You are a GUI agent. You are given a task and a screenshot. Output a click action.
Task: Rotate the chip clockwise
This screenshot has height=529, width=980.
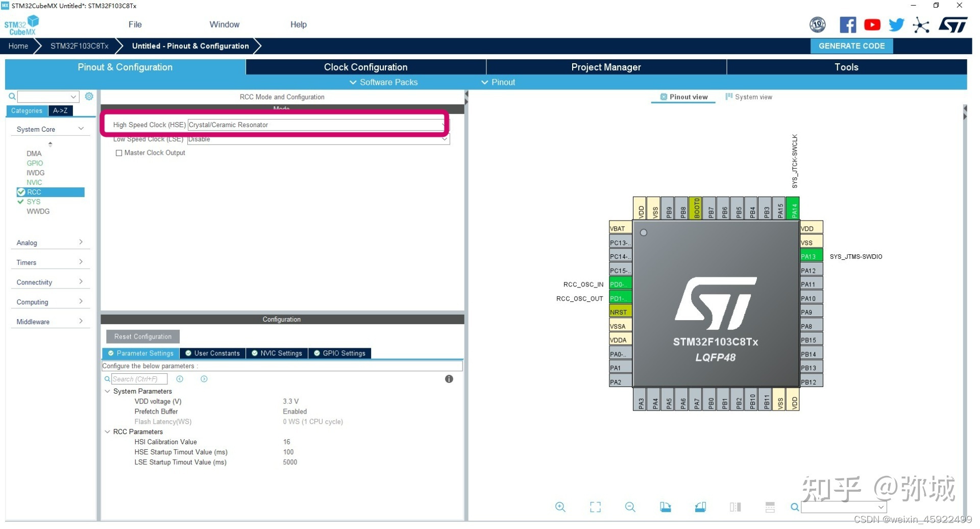(x=666, y=507)
